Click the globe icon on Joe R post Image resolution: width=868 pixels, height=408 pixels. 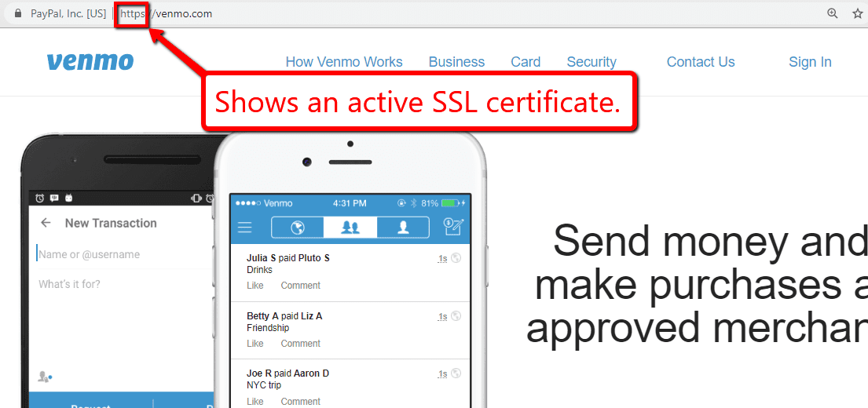coord(456,373)
